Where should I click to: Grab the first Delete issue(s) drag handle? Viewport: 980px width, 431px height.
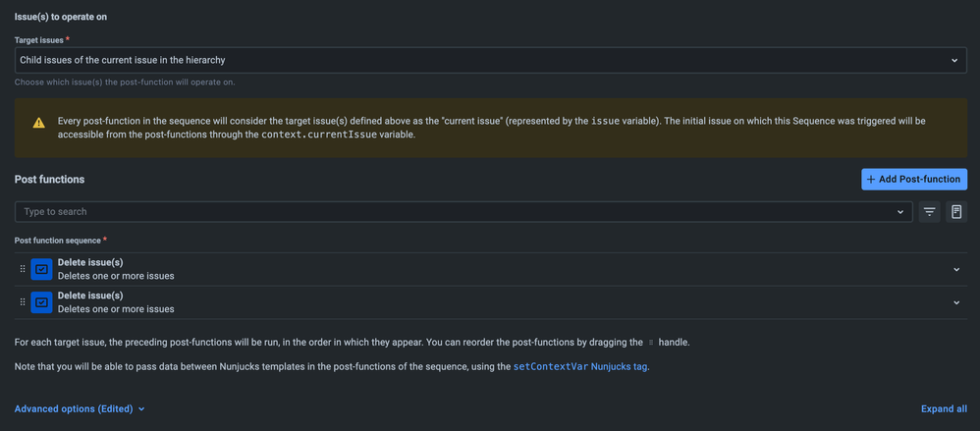coord(23,269)
